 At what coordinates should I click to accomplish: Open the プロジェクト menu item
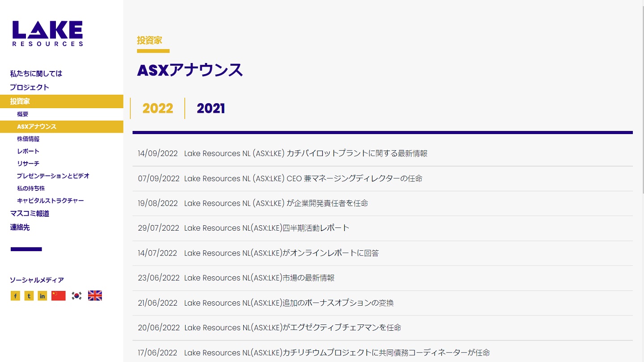pyautogui.click(x=30, y=88)
